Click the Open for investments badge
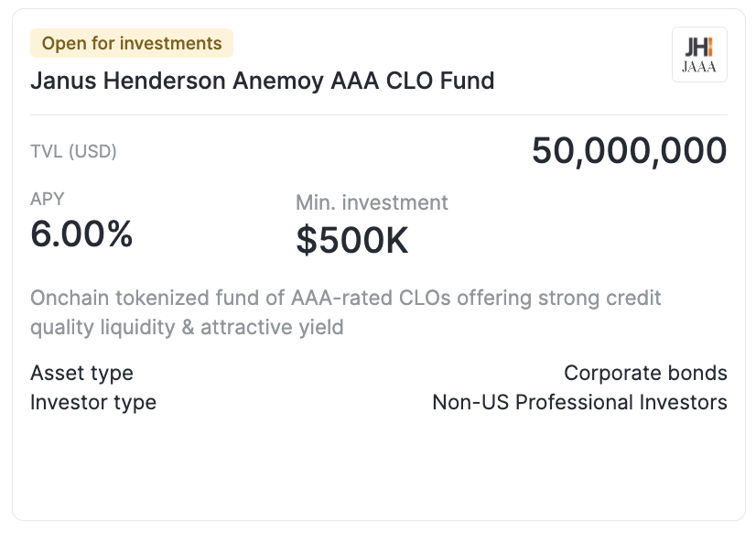 coord(132,43)
